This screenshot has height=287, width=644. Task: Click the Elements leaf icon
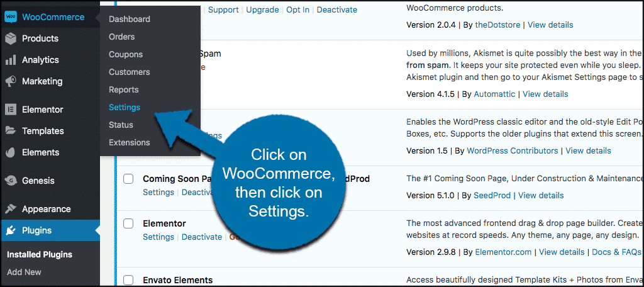click(11, 152)
